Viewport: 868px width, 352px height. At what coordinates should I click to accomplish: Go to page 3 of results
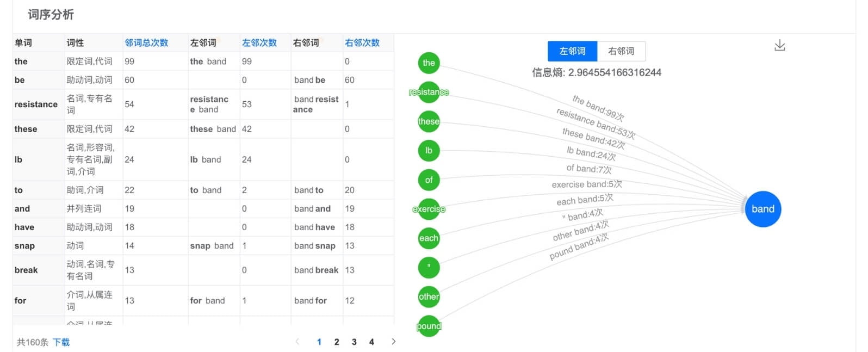click(354, 342)
